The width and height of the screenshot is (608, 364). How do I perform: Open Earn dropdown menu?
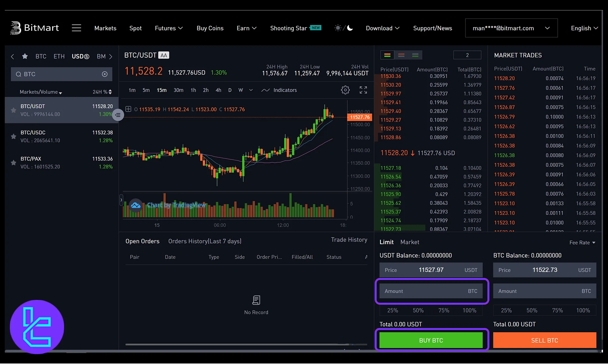[x=247, y=28]
